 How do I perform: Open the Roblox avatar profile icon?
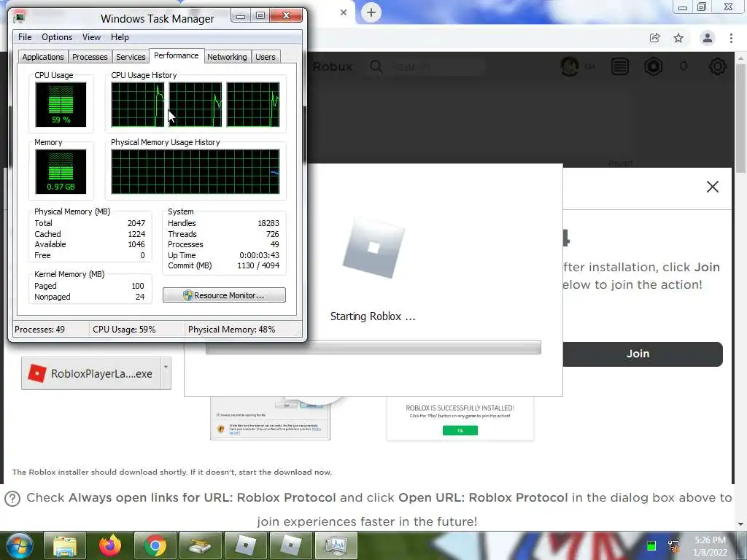(570, 66)
